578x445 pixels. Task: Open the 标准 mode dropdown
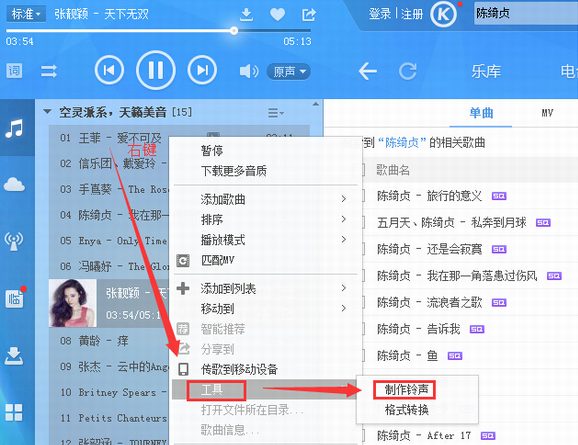pyautogui.click(x=26, y=14)
